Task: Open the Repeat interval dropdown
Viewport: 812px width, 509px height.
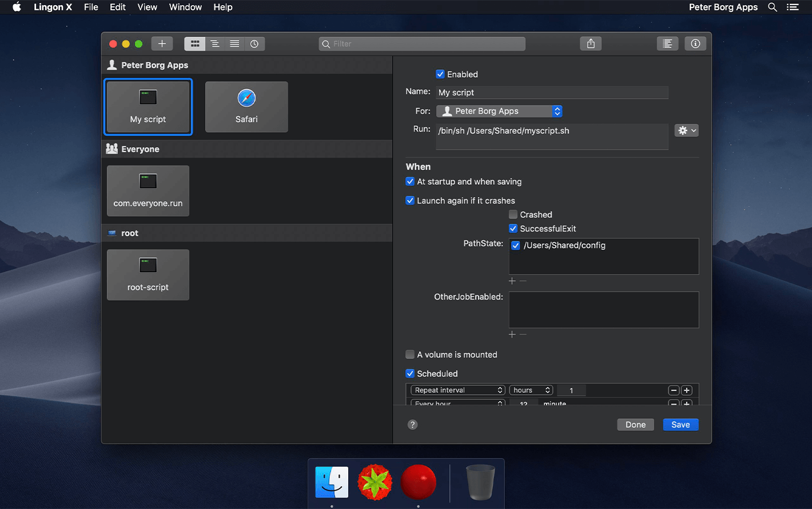Action: (x=458, y=390)
